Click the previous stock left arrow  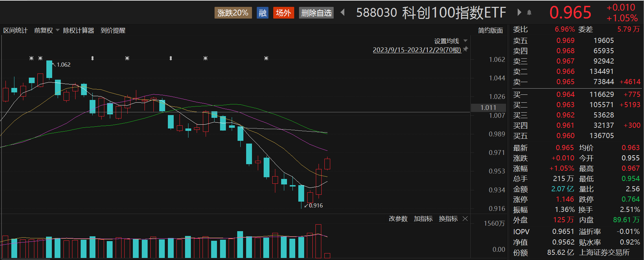(x=343, y=13)
